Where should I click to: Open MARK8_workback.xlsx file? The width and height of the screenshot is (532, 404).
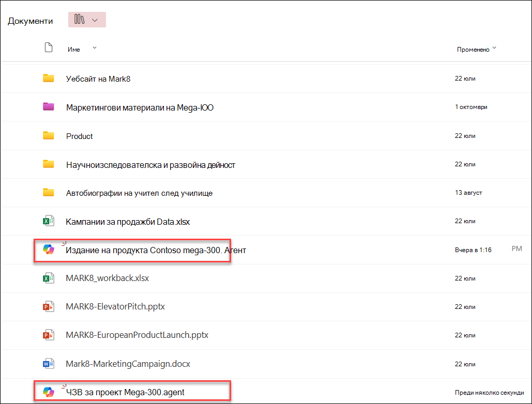pos(107,278)
